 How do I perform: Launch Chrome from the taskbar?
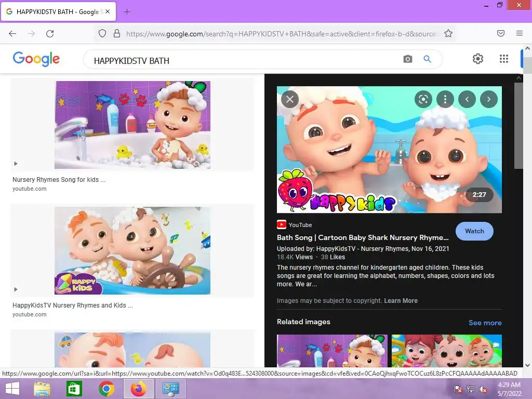point(106,389)
